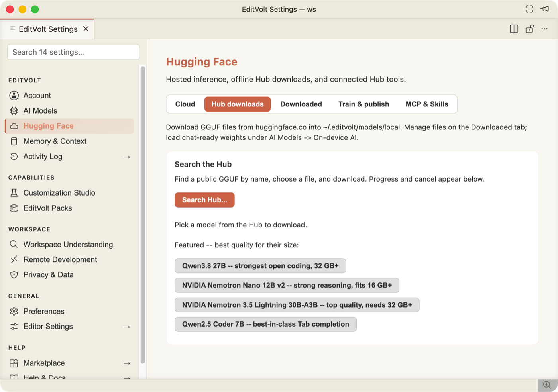Open the Account settings page

tap(69, 96)
